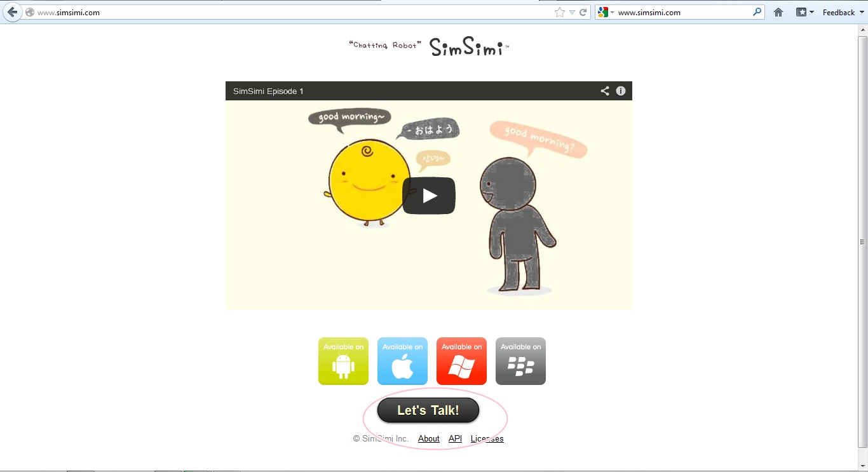Go back with the browser back arrow

tap(12, 12)
